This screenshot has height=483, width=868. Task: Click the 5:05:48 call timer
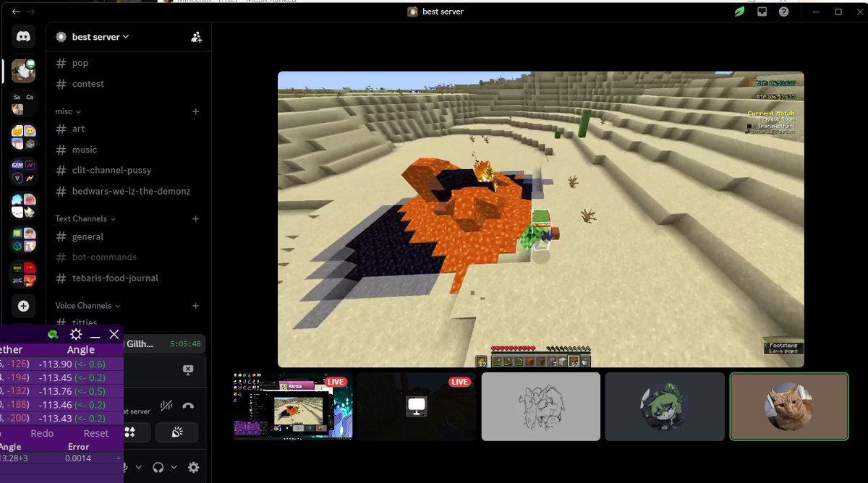(x=184, y=344)
